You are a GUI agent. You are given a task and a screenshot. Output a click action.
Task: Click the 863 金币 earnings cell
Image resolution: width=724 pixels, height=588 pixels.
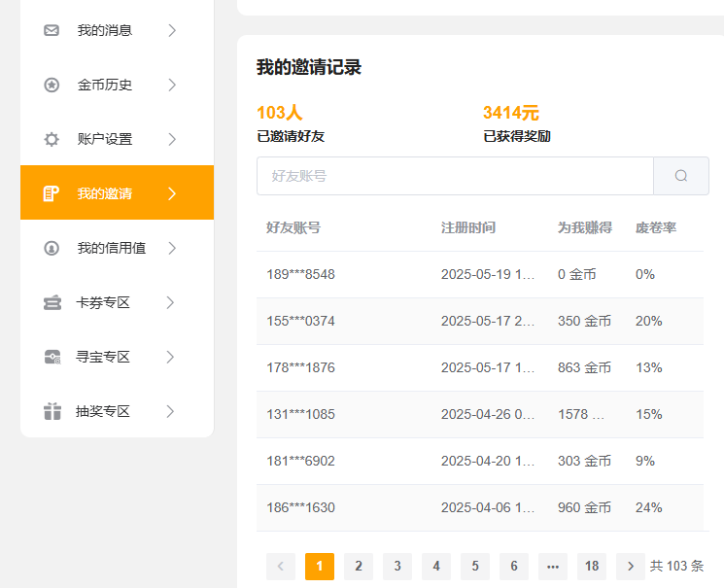[584, 367]
